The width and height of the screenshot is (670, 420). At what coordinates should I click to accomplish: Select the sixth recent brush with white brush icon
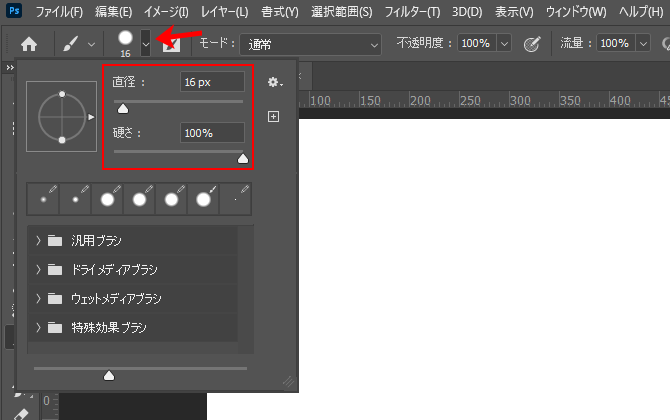tap(203, 199)
